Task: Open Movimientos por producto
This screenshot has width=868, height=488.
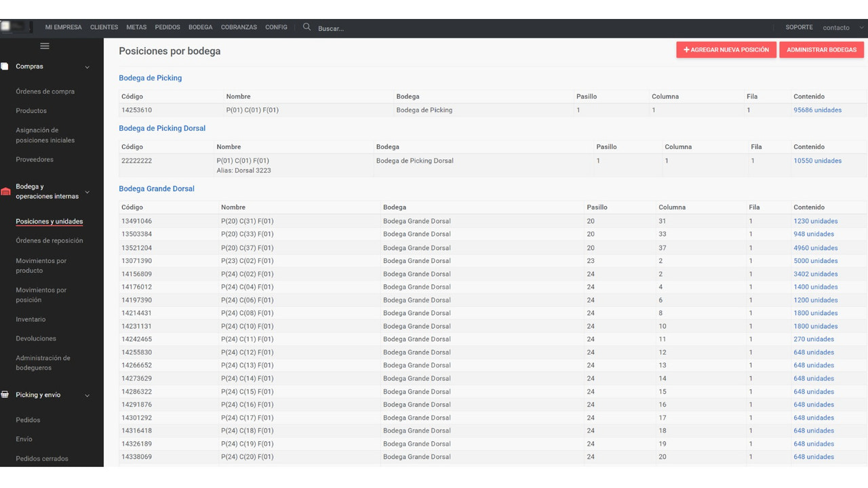Action: (x=41, y=266)
